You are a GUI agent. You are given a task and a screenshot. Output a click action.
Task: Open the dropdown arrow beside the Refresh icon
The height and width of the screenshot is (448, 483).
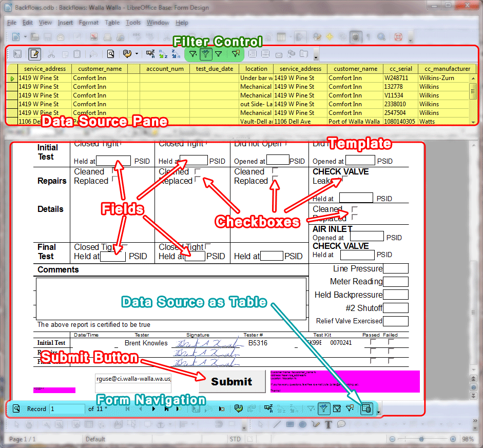click(x=137, y=54)
